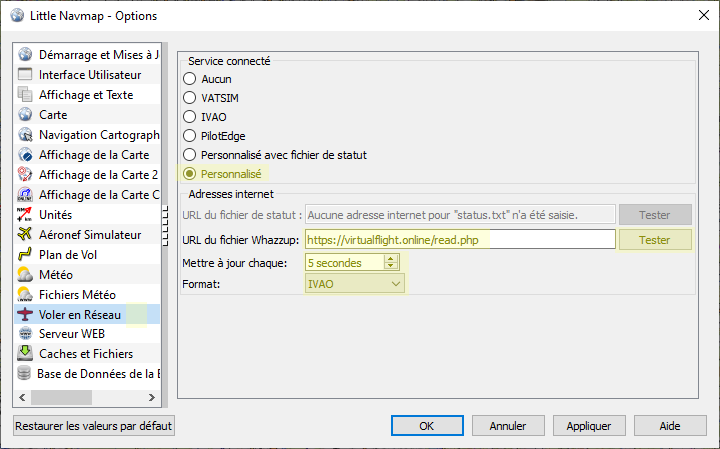Click the Unités ruler icon
The image size is (720, 449).
(26, 215)
